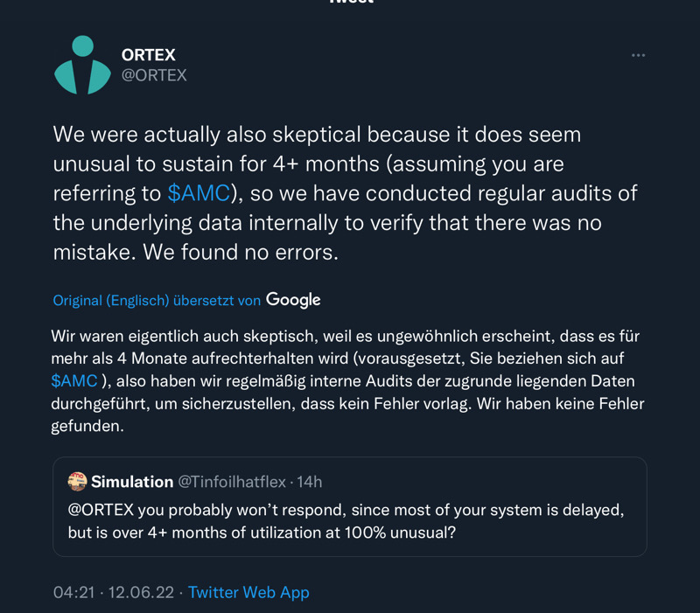
Task: Open the Simulation username in the quoted tweet
Action: (132, 482)
